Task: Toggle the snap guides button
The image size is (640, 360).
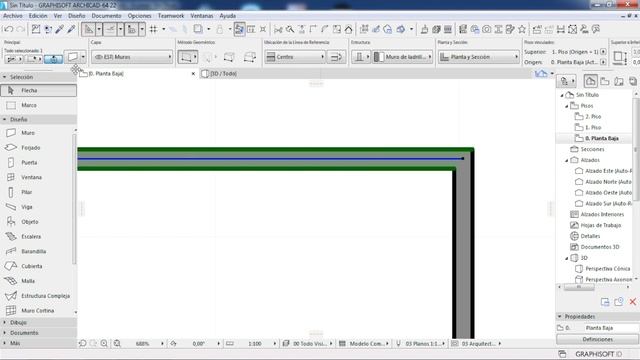Action: point(110,29)
